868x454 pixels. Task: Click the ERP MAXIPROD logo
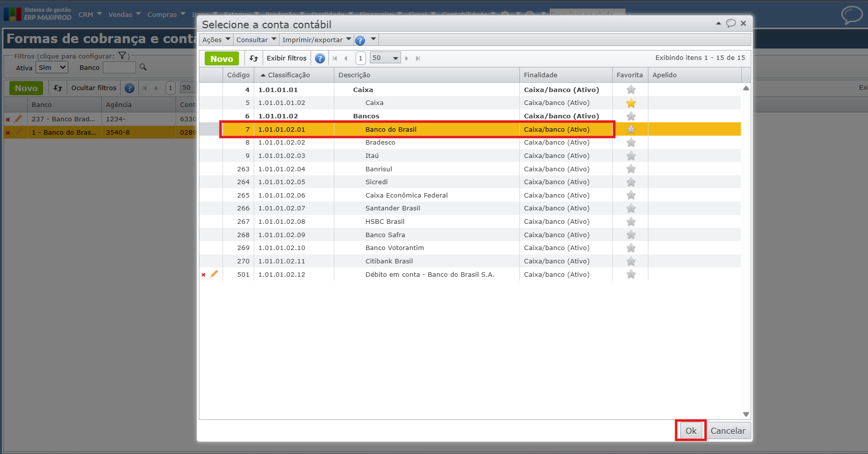tap(38, 14)
